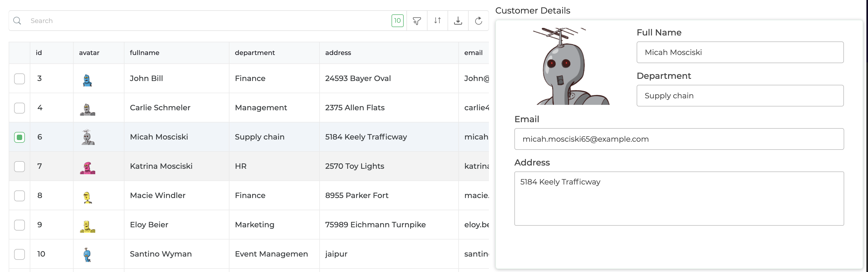
Task: Click the name Katrina Mosciski
Action: (161, 166)
